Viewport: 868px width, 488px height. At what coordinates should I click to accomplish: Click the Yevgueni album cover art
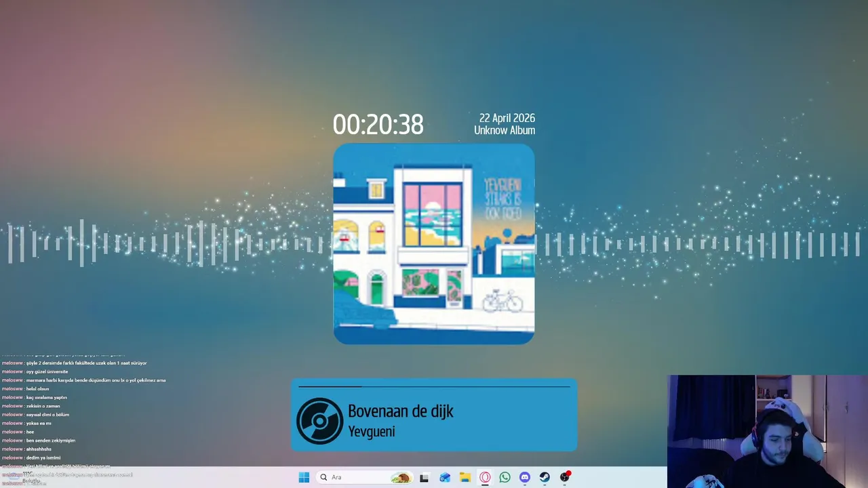coord(434,244)
